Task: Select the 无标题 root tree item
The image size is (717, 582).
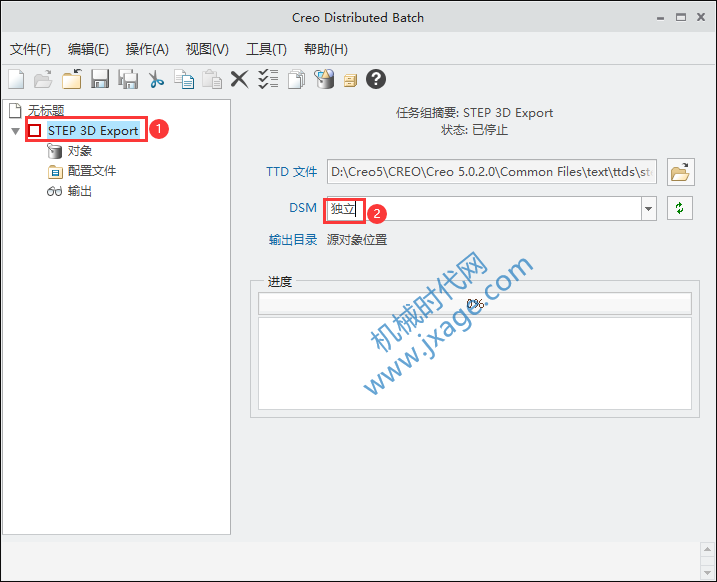Action: (46, 110)
